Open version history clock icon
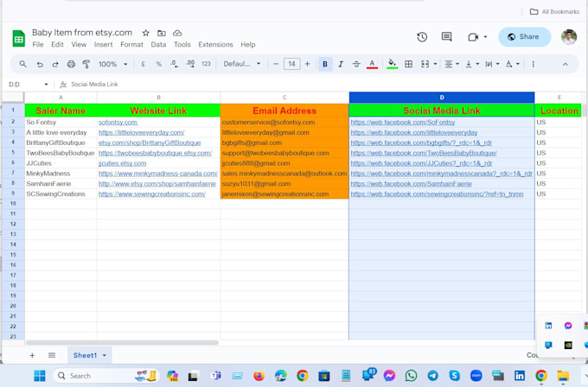Screen dimensions: 588x387 click(422, 37)
